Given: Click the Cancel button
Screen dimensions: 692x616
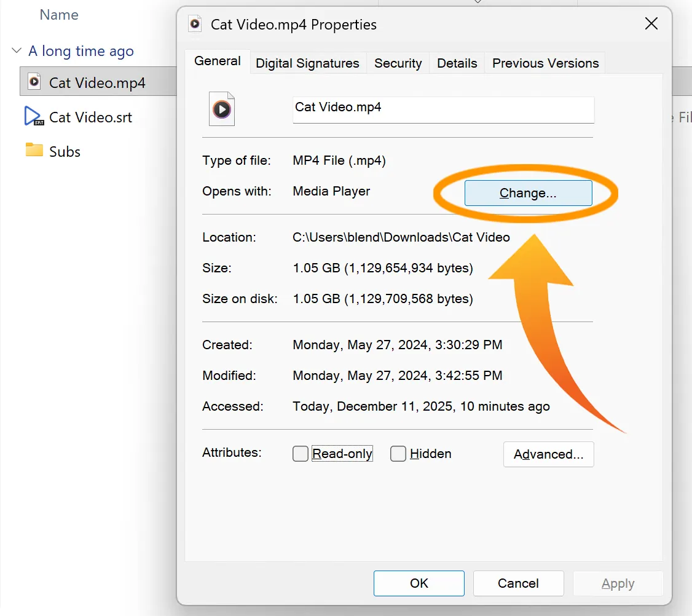Looking at the screenshot, I should (x=518, y=583).
